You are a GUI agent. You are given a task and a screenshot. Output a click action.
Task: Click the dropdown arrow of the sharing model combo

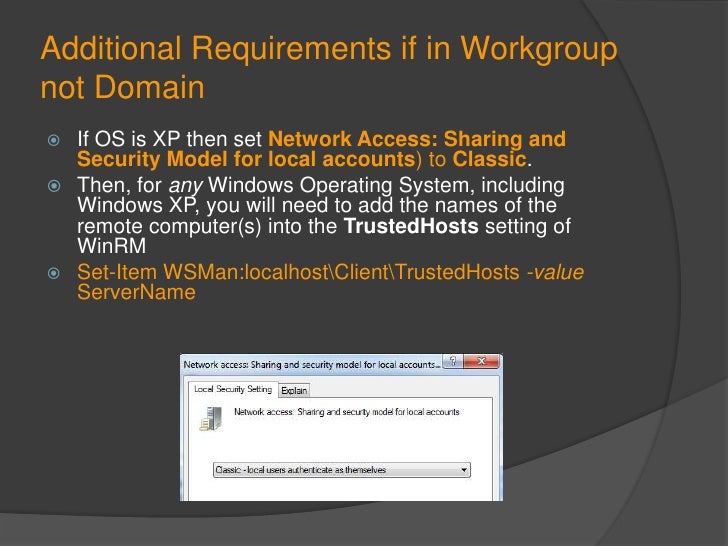point(464,470)
